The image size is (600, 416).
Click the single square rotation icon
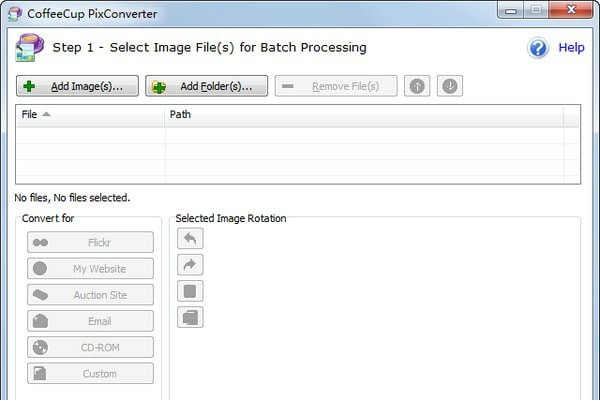pyautogui.click(x=190, y=291)
